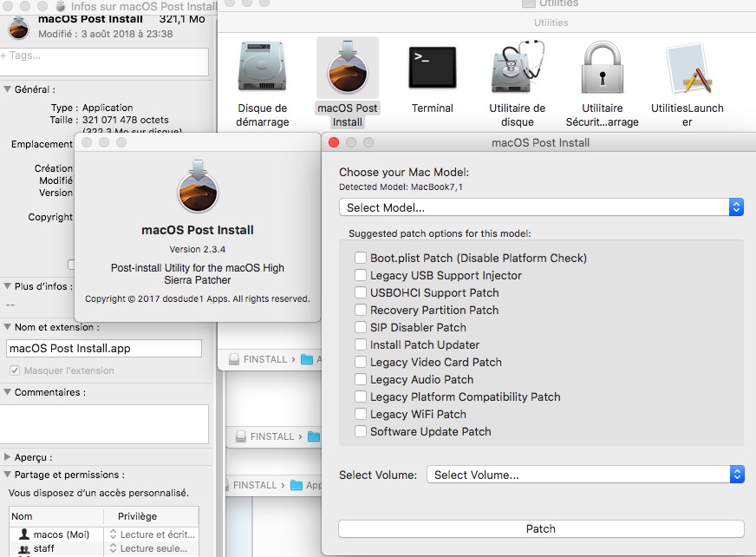
Task: Launch Terminal from Utilities window
Action: [433, 68]
